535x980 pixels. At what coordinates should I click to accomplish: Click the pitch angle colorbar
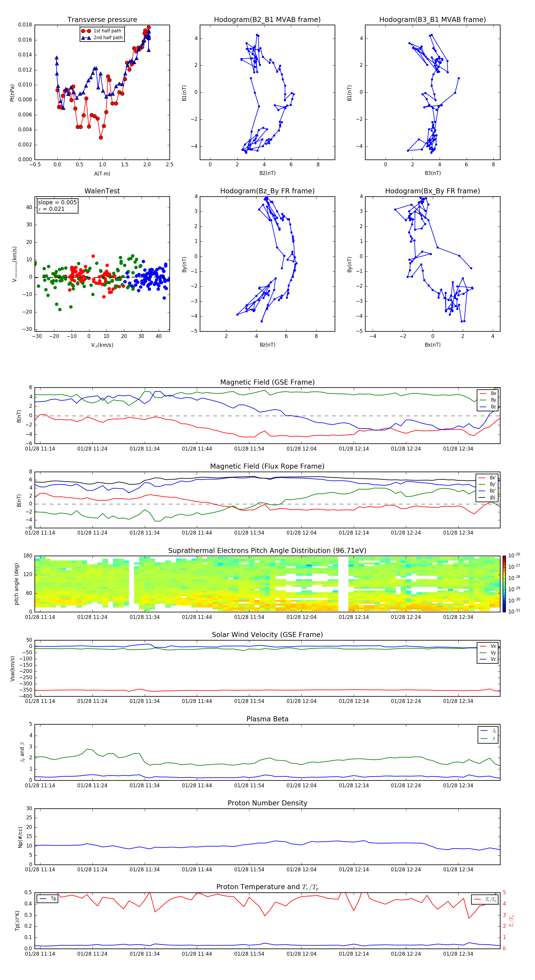tap(504, 584)
